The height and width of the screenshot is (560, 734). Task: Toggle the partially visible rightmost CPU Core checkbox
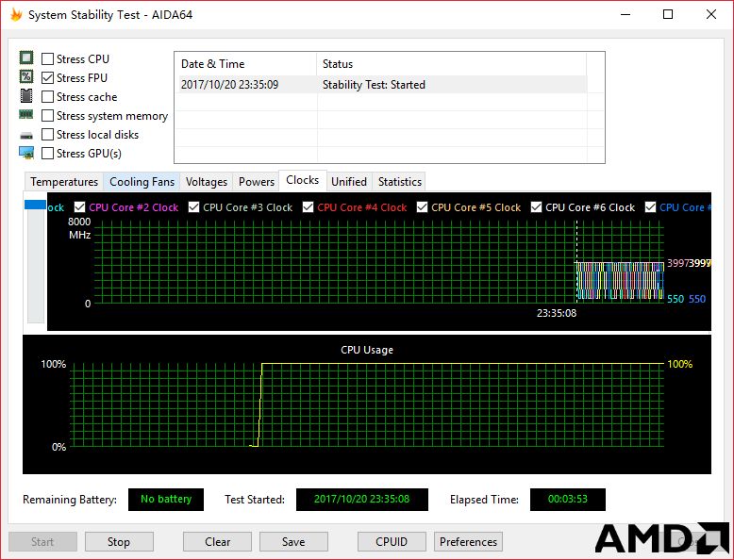click(x=650, y=206)
